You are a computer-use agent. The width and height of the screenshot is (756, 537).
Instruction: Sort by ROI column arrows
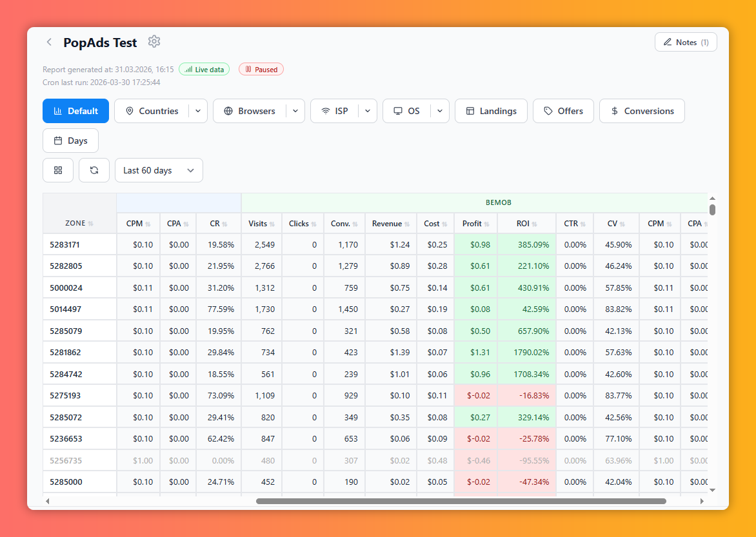click(535, 224)
